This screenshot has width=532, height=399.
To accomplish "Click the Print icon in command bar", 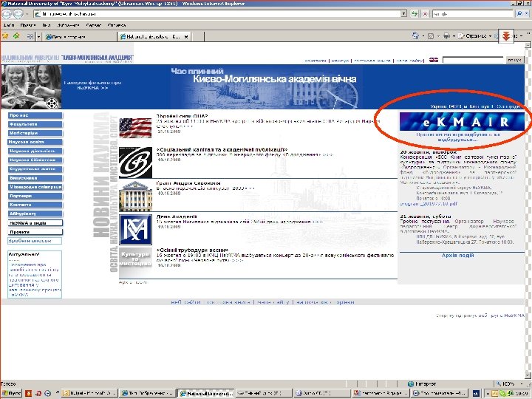I will (x=446, y=35).
